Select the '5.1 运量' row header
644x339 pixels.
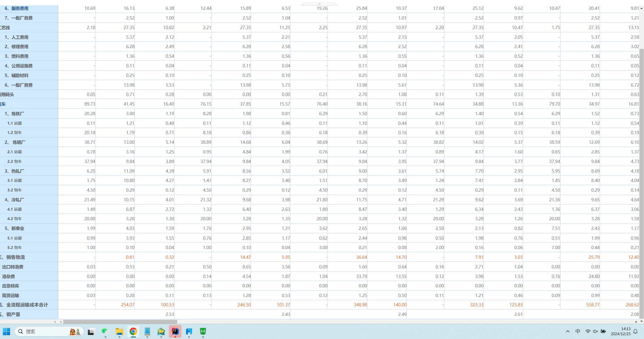pyautogui.click(x=29, y=238)
